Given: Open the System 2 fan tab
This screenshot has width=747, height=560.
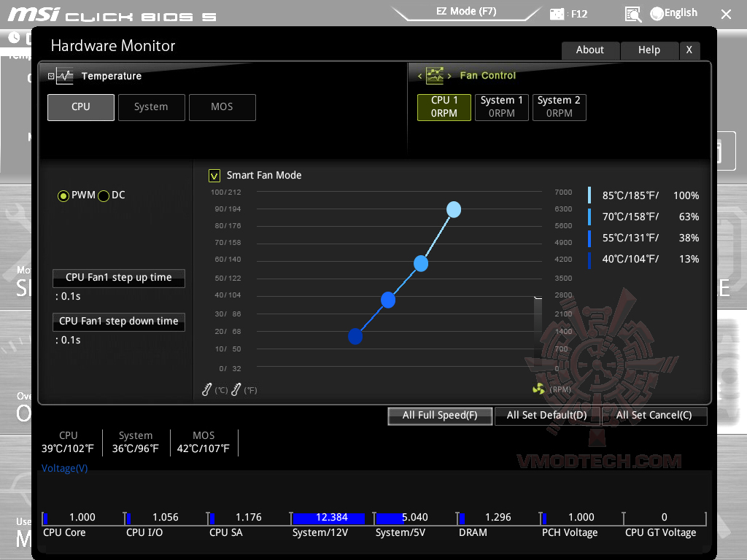Looking at the screenshot, I should [559, 107].
